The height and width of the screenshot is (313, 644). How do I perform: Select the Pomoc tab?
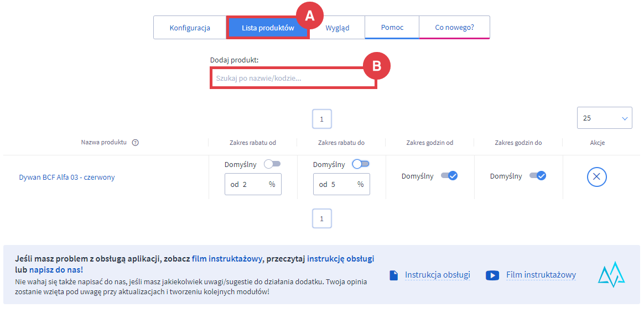tap(392, 28)
